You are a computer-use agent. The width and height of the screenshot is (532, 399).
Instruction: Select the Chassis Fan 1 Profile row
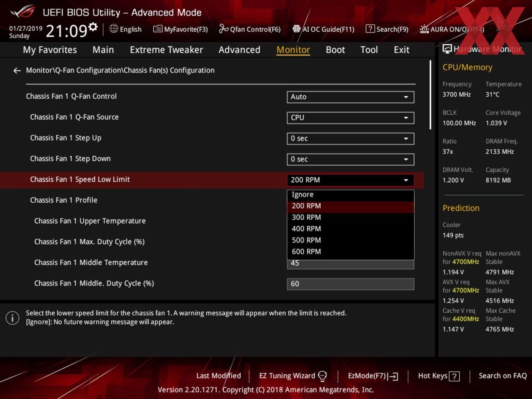64,200
